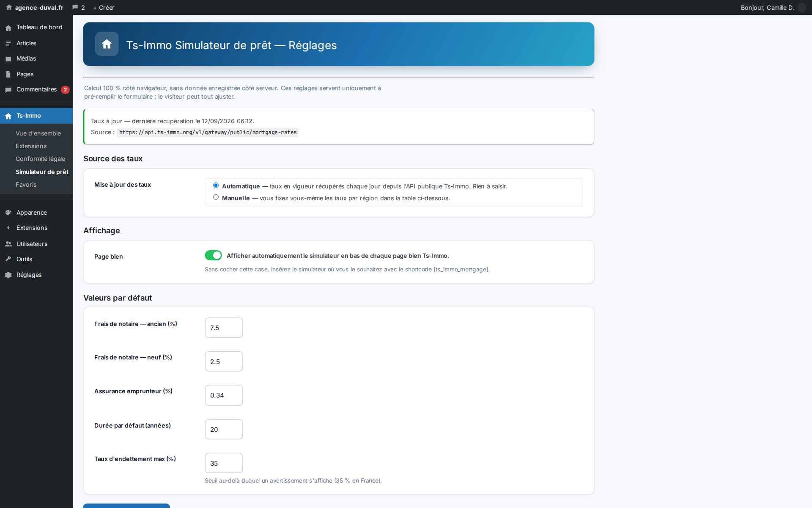Click the red comments count badge

[x=65, y=90]
